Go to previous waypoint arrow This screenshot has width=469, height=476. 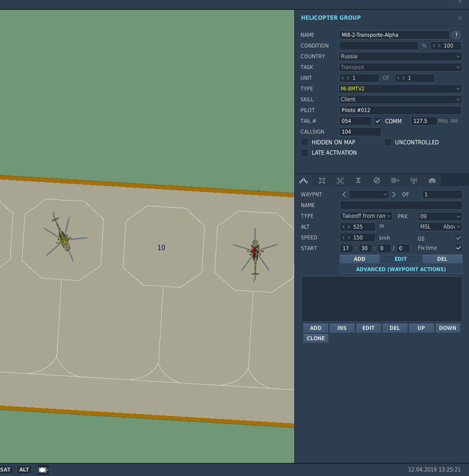(x=344, y=195)
